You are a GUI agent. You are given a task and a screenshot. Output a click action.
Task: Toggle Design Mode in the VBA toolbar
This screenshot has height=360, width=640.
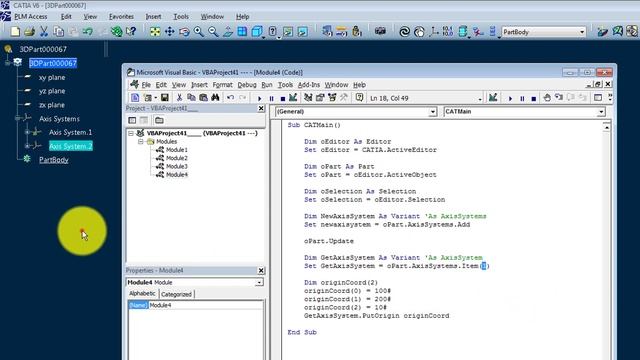[x=293, y=98]
